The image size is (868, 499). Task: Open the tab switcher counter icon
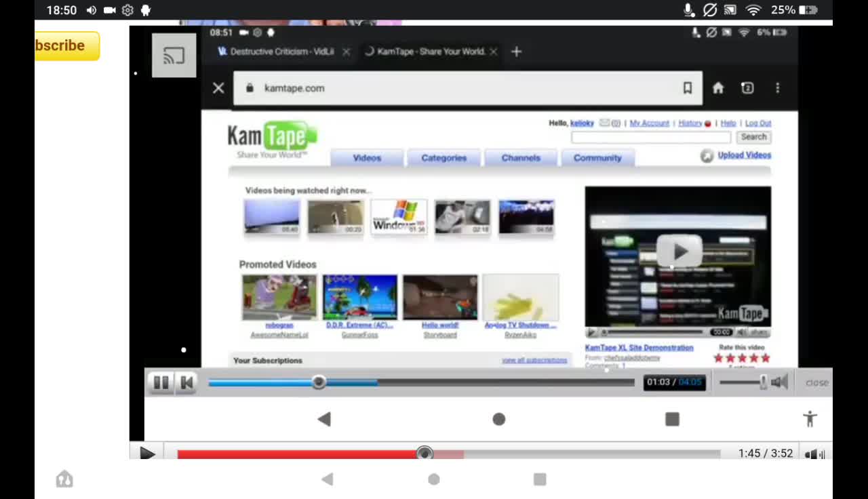[x=747, y=88]
